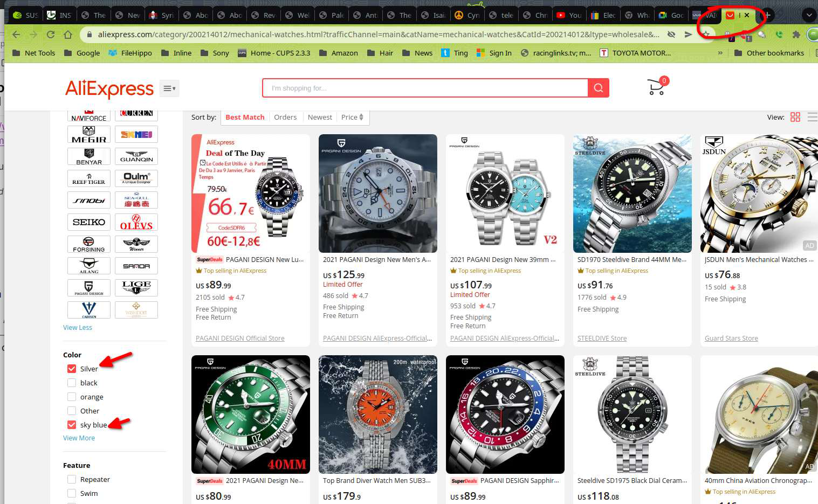Open the AliExpress categories dropdown menu
The height and width of the screenshot is (504, 818).
[x=169, y=88]
